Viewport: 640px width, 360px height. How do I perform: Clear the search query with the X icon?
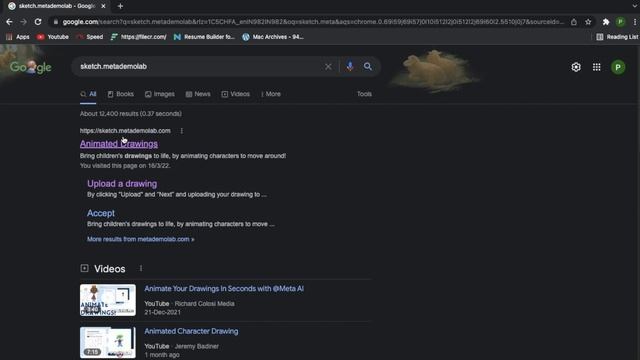pyautogui.click(x=328, y=67)
